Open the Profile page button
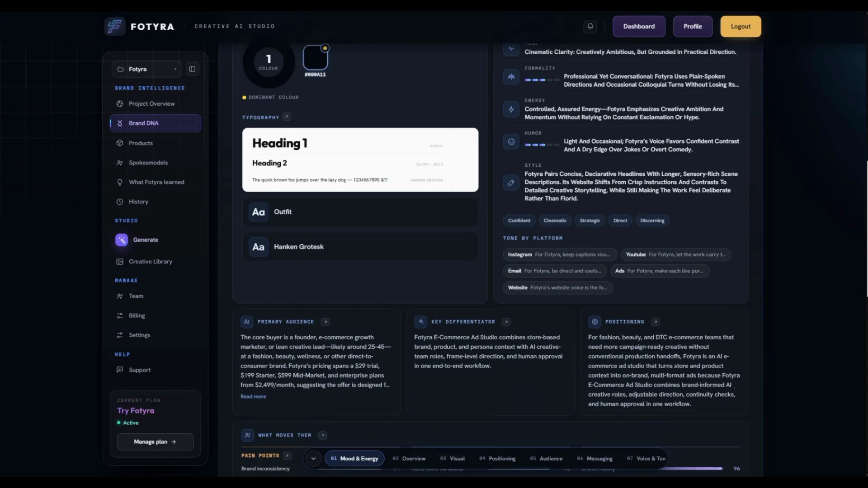 tap(693, 26)
